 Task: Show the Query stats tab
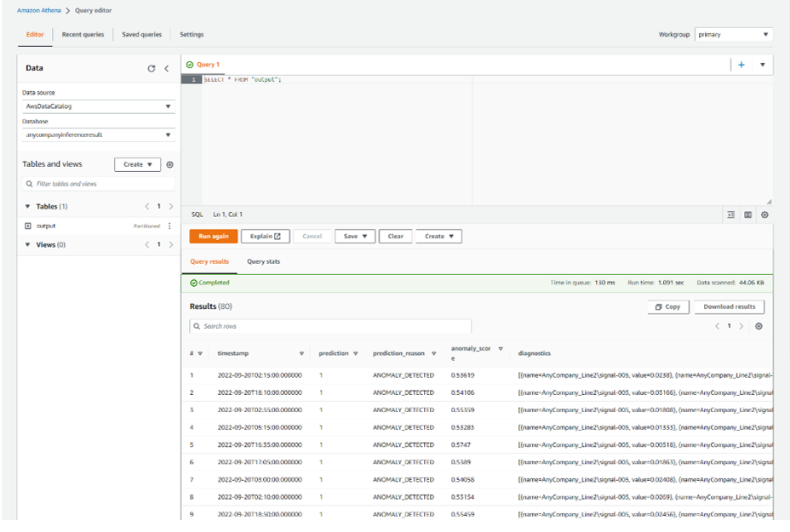pos(263,261)
